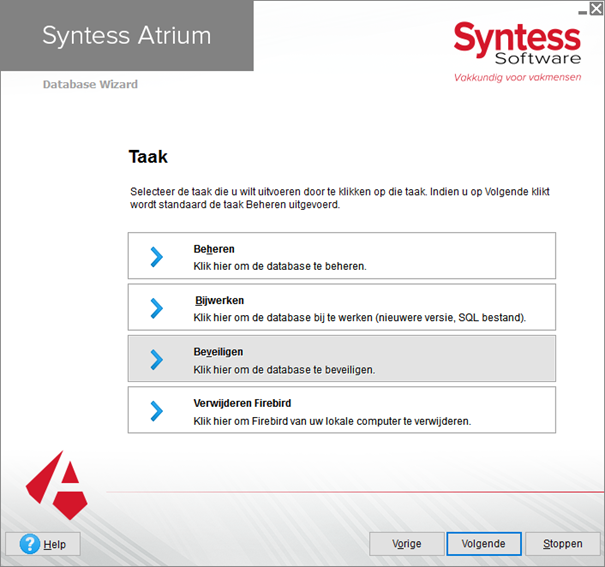Click 'Klik hier om de database te beheren.'
The image size is (605, 567).
pos(280,267)
